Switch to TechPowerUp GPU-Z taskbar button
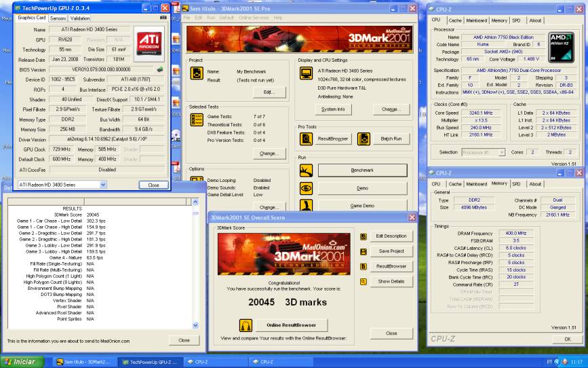588x368 pixels. click(x=151, y=362)
